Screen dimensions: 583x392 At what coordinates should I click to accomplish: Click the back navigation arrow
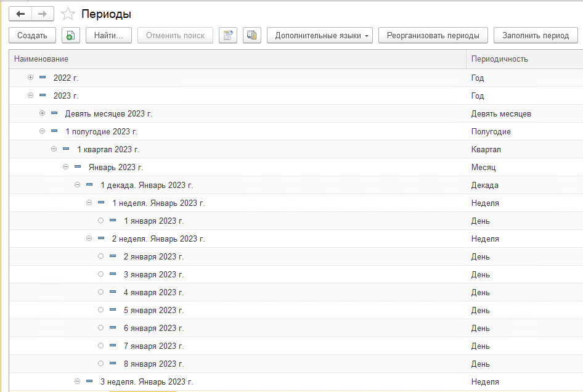(x=20, y=14)
